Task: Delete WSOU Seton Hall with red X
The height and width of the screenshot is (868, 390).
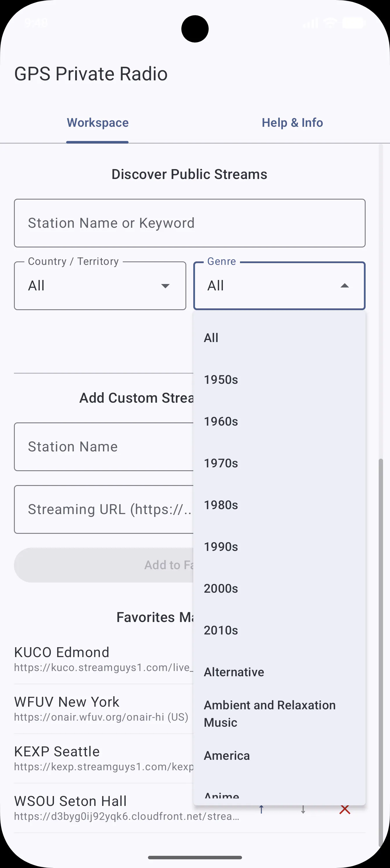Action: 345,809
